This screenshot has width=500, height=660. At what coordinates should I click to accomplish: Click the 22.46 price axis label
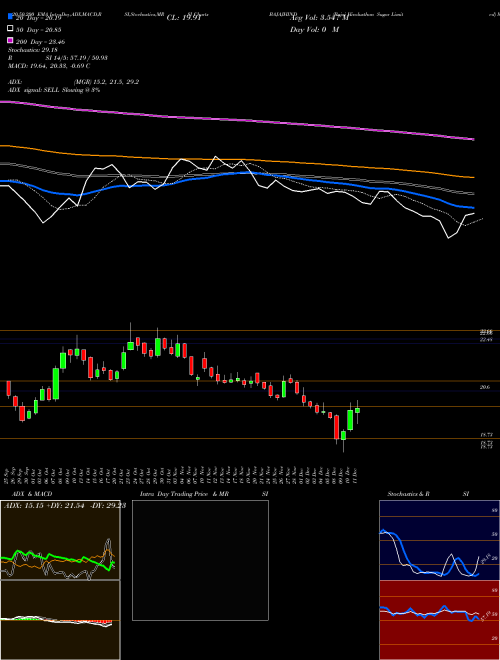coord(486,339)
